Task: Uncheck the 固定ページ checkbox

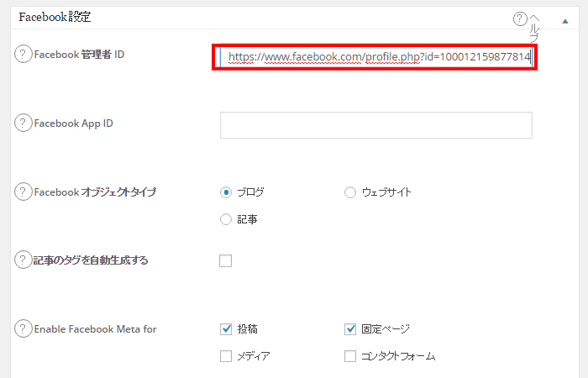Action: tap(350, 329)
